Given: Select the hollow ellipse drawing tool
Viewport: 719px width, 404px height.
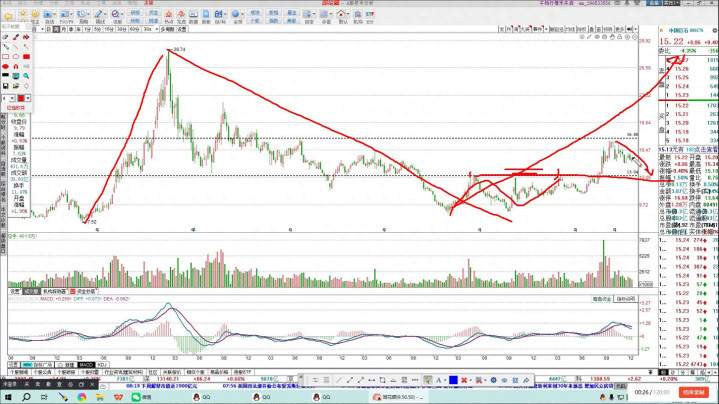Looking at the screenshot, I should (16, 58).
